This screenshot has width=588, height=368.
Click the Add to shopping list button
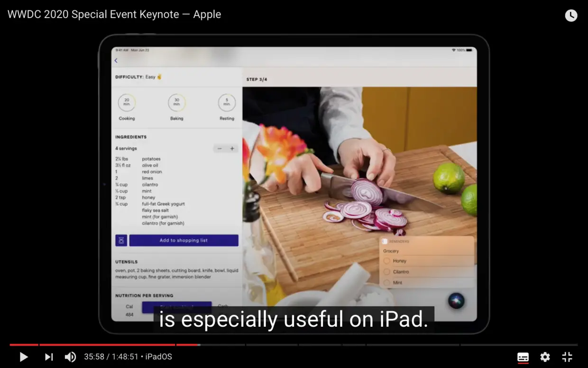click(184, 240)
